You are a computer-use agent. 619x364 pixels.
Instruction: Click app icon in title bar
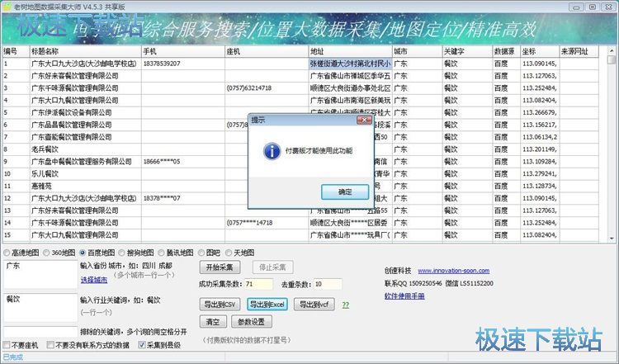point(7,7)
